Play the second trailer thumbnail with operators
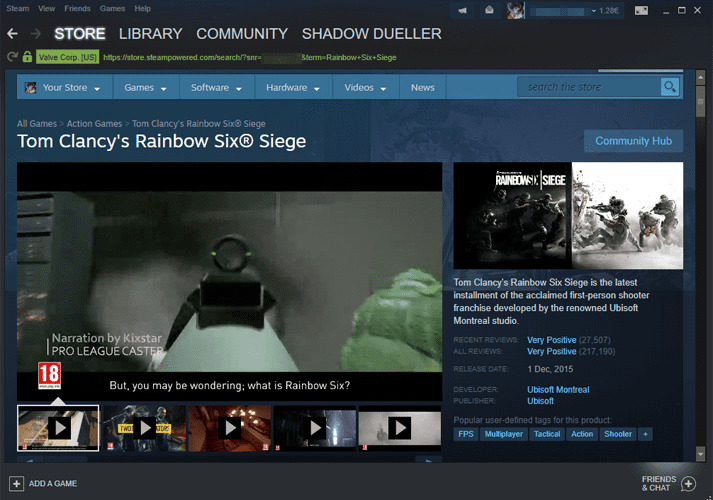The image size is (713, 500). 145,428
